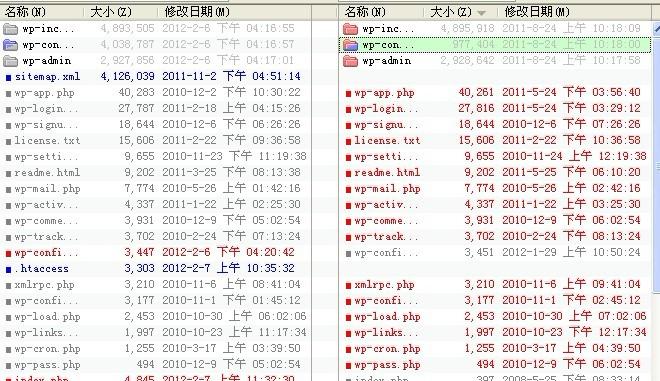Select the highlighted wp-con... folder icon in right pane

(x=350, y=45)
